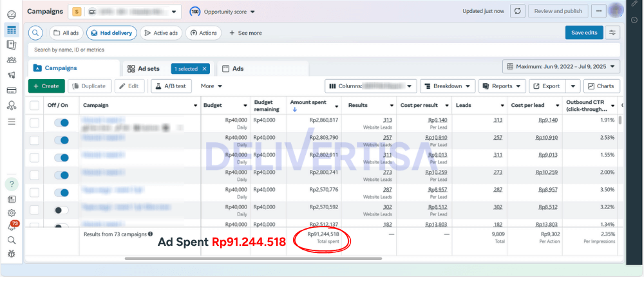Open the three-dots more options button
This screenshot has height=298, width=644.
(x=599, y=11)
